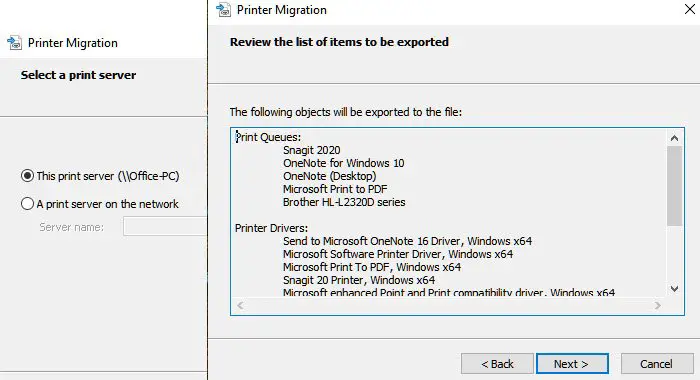Image resolution: width=700 pixels, height=380 pixels.
Task: Click the 'Printer Drivers:' heading text
Action: click(271, 228)
